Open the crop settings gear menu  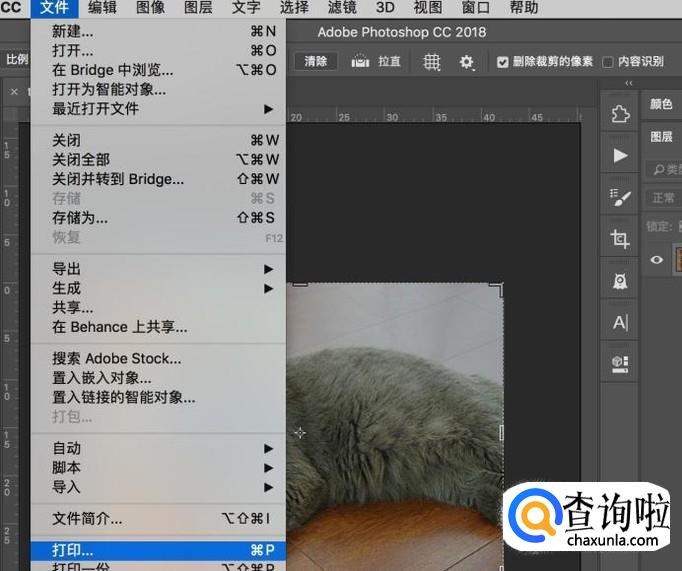coord(466,62)
